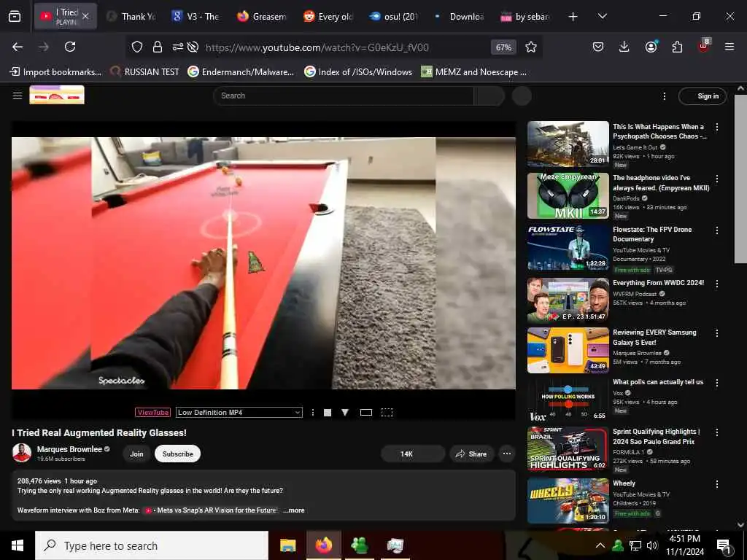Open MEMZ and Noescape bookmark

coord(474,72)
